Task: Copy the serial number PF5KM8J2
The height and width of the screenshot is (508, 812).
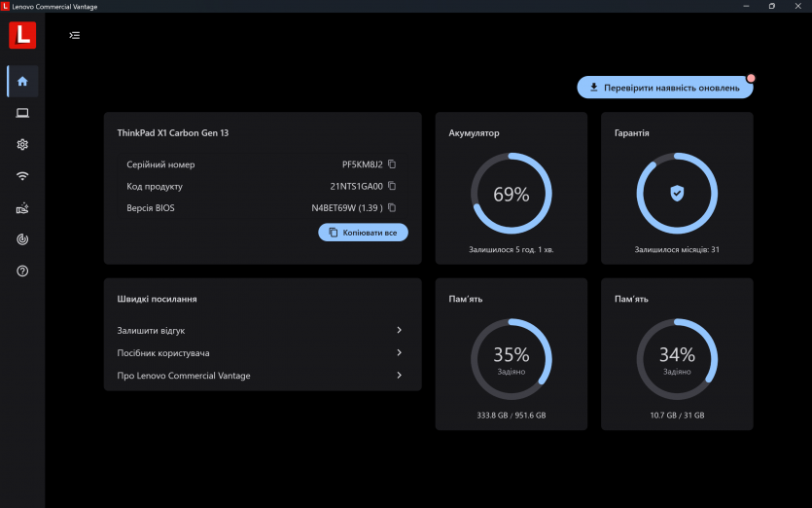Action: pos(392,164)
